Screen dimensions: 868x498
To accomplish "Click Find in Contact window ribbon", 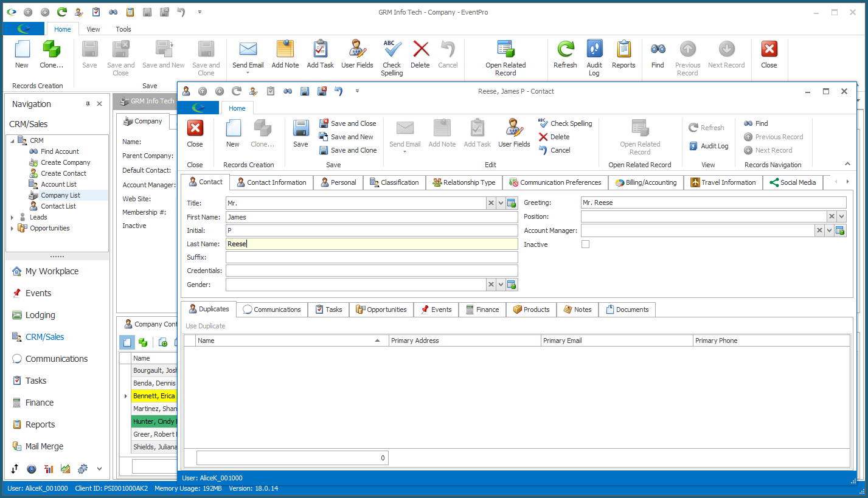I will coord(756,123).
